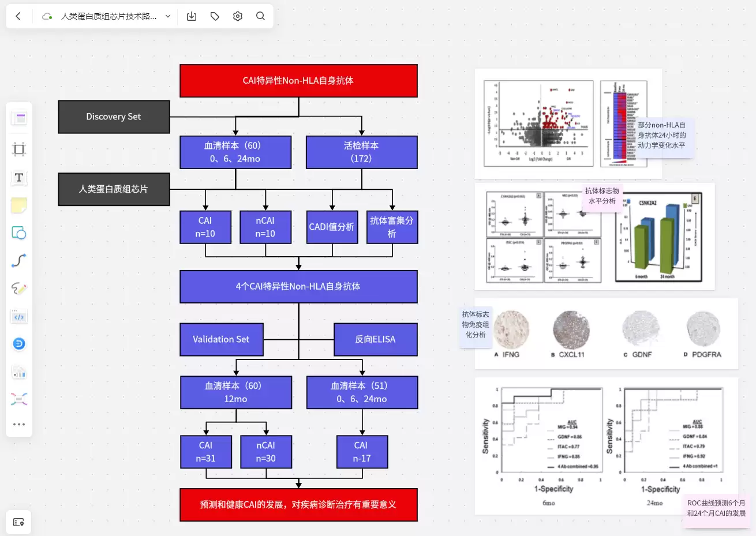
Task: Go back with the left arrow
Action: coord(18,16)
